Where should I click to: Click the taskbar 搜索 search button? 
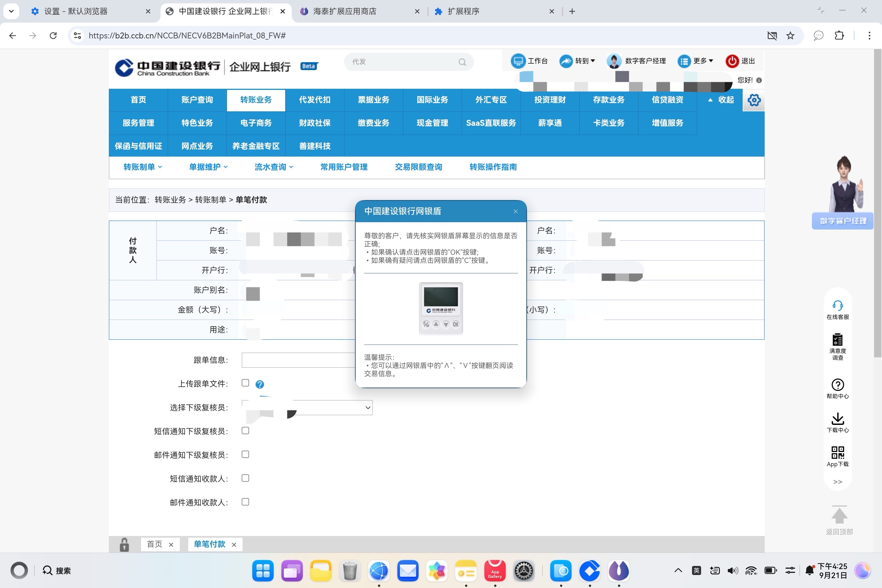tap(57, 571)
